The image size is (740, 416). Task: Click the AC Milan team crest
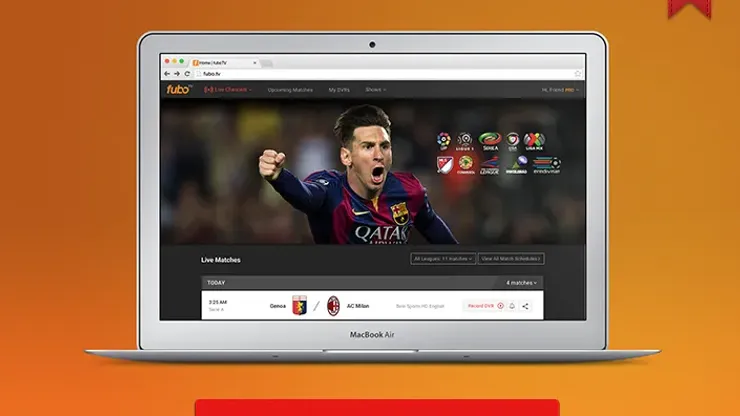[333, 306]
